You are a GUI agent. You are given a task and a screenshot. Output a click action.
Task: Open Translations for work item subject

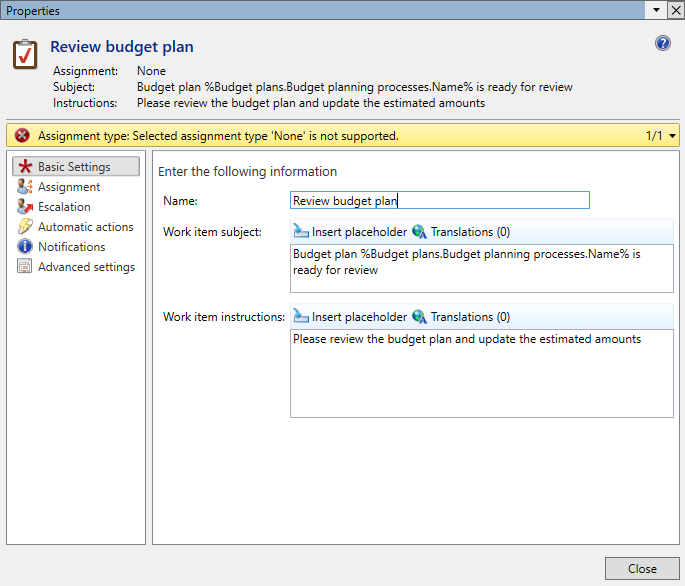[x=461, y=232]
